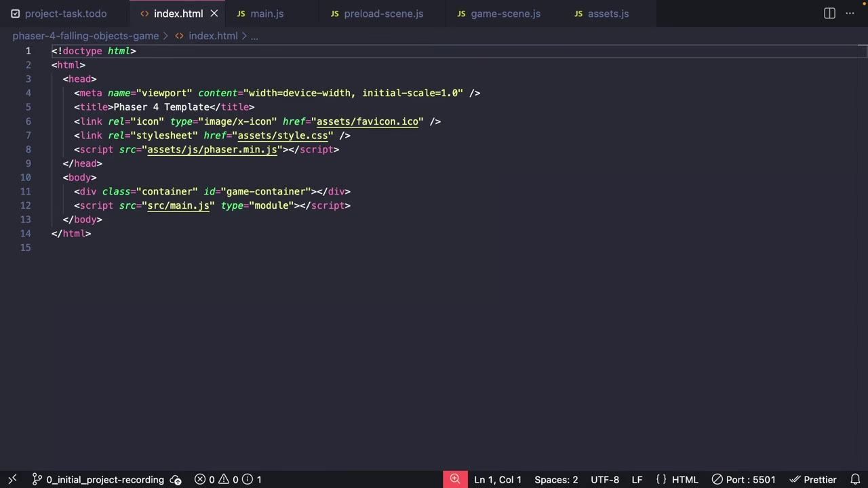868x488 pixels.
Task: Change file encoding UTF-8
Action: coord(605,479)
